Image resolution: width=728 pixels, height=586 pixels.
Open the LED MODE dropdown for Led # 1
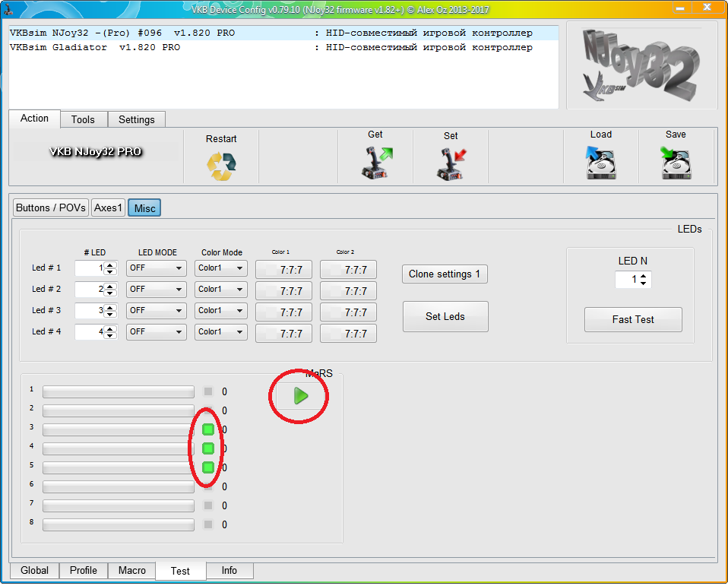coord(156,268)
